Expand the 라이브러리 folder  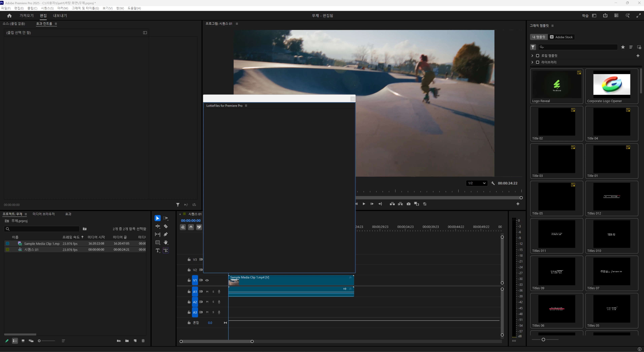[x=532, y=62]
